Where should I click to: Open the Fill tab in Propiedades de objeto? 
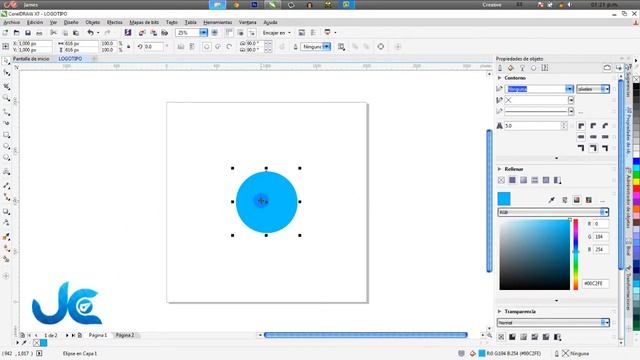point(511,68)
